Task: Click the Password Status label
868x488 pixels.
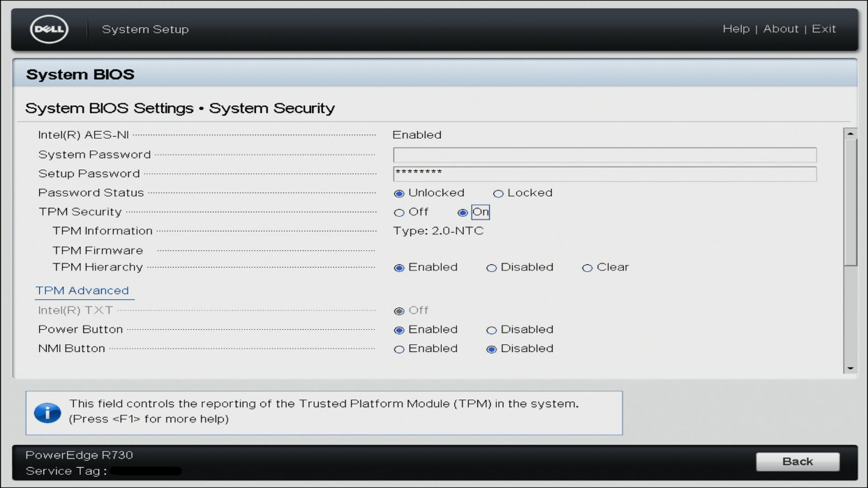Action: pyautogui.click(x=91, y=193)
